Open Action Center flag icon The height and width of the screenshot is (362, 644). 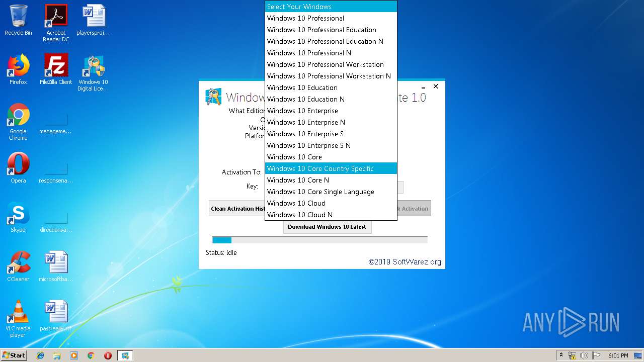tap(596, 355)
